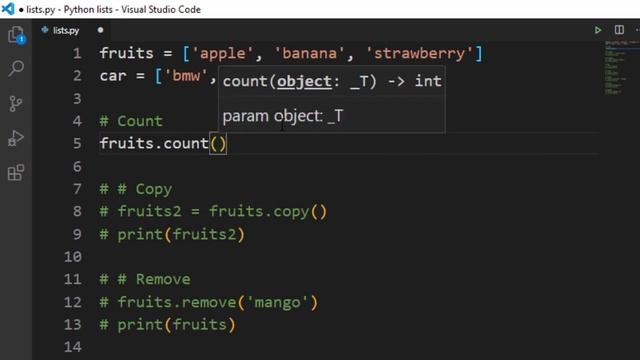This screenshot has width=640, height=360.
Task: Open the Source Control view
Action: pos(16,103)
